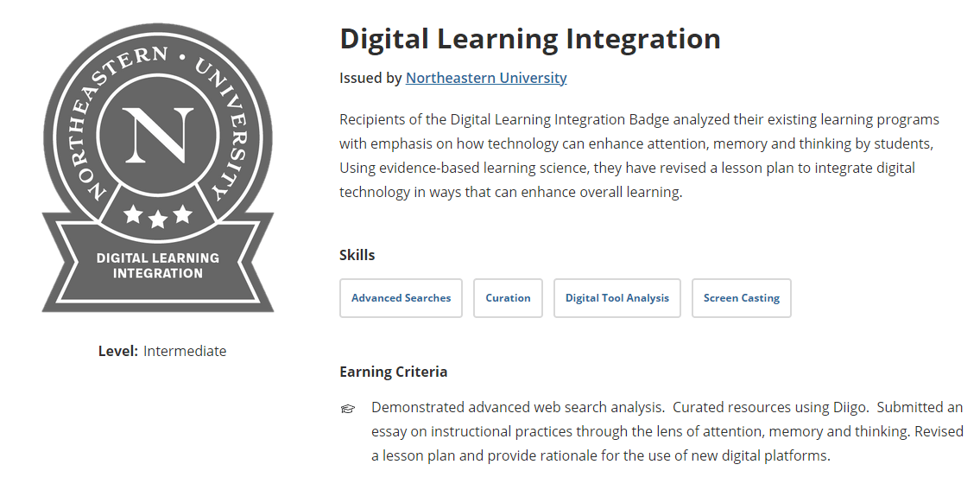This screenshot has width=980, height=490.
Task: Click the badge description paragraph about recipients
Action: [639, 156]
